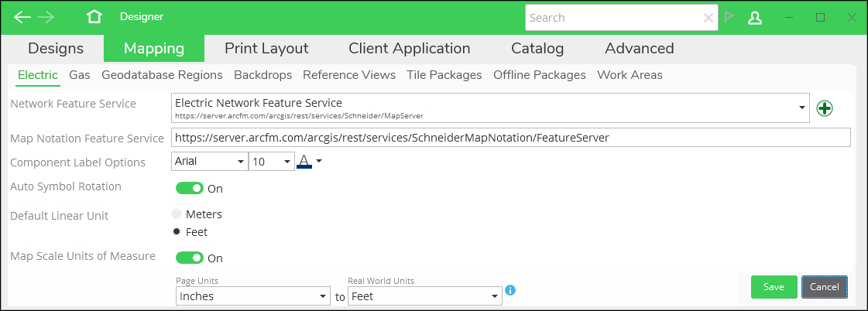
Task: Open the Page Units Inches dropdown
Action: (253, 296)
